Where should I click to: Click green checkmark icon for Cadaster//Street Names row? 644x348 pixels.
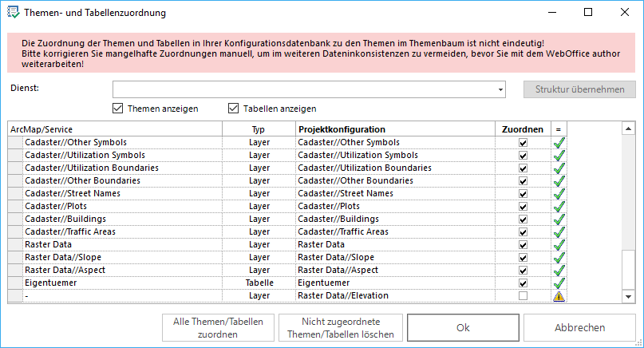click(x=559, y=193)
